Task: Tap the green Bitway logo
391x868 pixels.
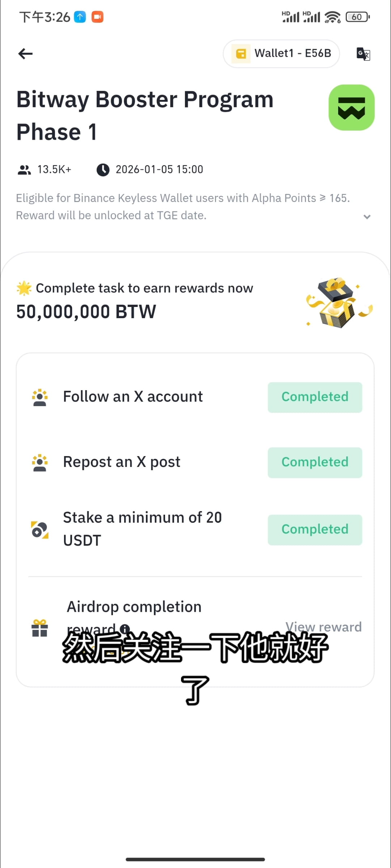Action: [352, 108]
